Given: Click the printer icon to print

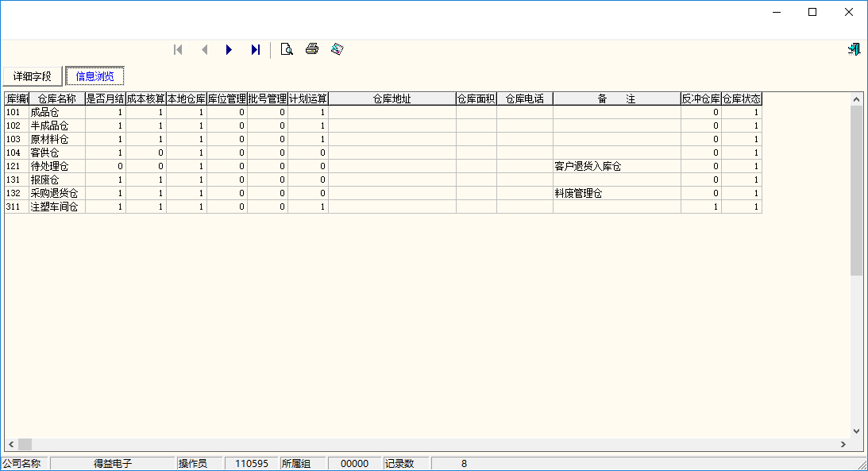Looking at the screenshot, I should pos(312,49).
